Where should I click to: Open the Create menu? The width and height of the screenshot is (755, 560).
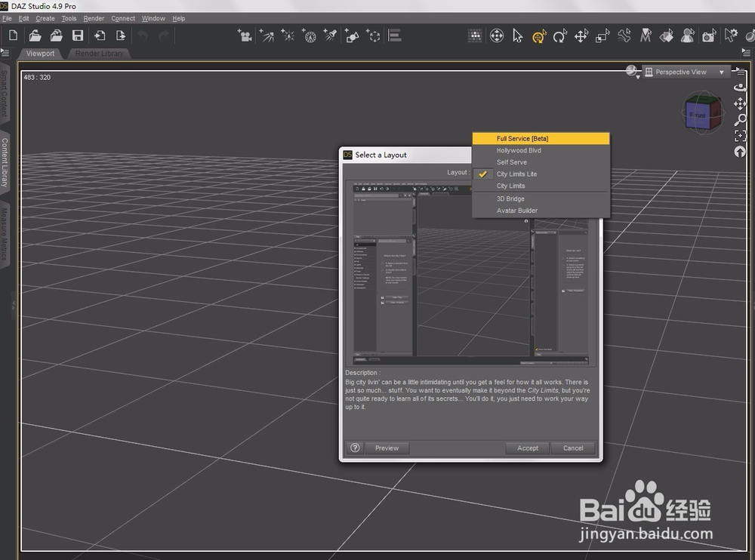pyautogui.click(x=45, y=18)
